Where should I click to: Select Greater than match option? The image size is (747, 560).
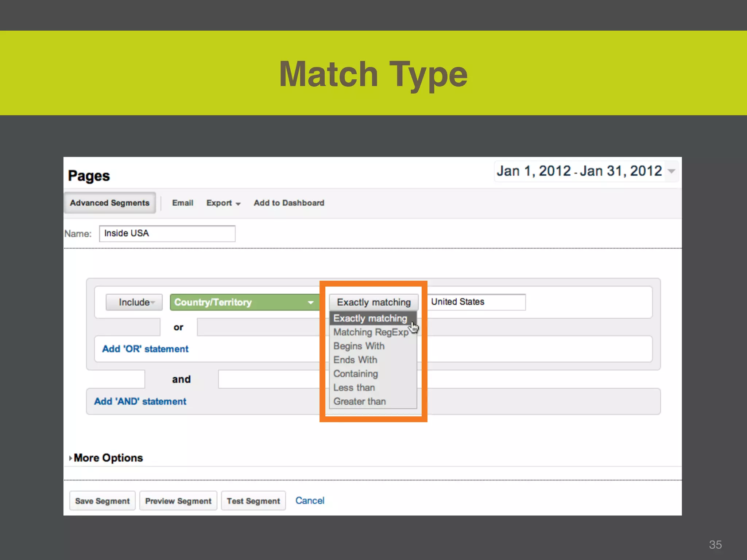point(359,401)
